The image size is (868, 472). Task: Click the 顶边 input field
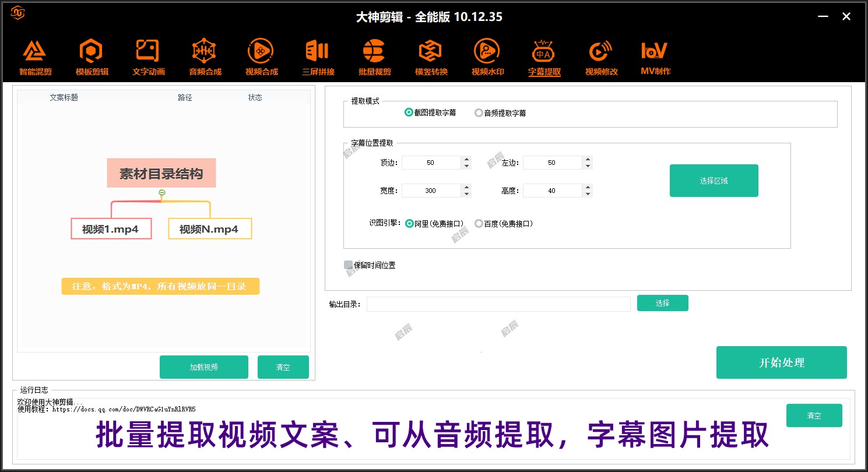pos(431,163)
